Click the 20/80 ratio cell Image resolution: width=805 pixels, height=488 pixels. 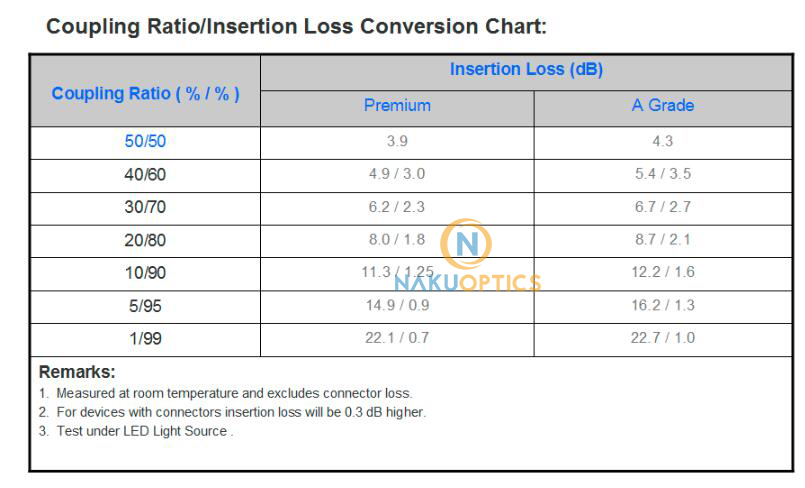tap(145, 241)
